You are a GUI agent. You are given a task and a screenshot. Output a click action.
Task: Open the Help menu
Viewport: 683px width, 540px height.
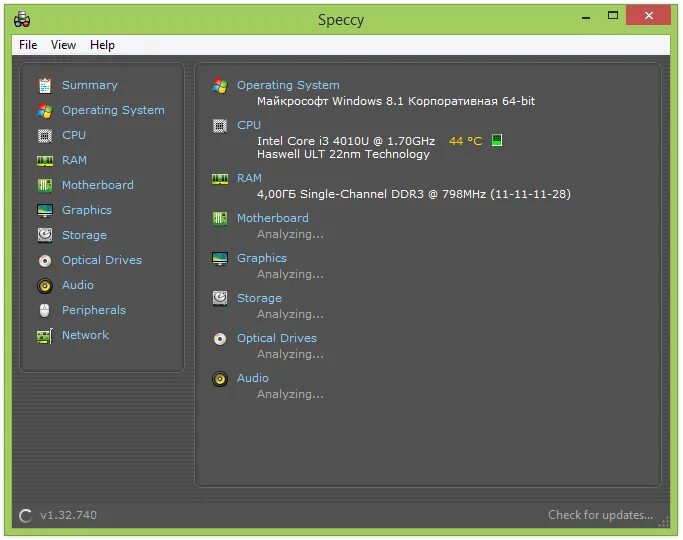click(102, 45)
